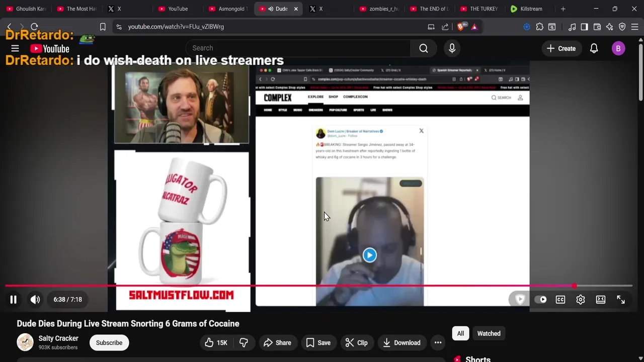644x362 pixels.
Task: Click the red playhead scrubber dot
Action: pos(574,286)
